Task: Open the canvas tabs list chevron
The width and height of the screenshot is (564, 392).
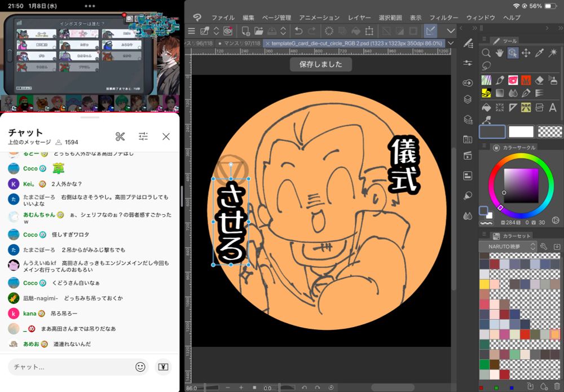Action: [x=450, y=43]
